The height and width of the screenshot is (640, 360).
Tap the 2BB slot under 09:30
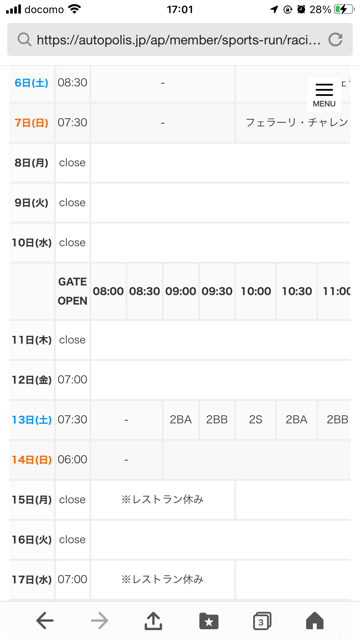217,420
